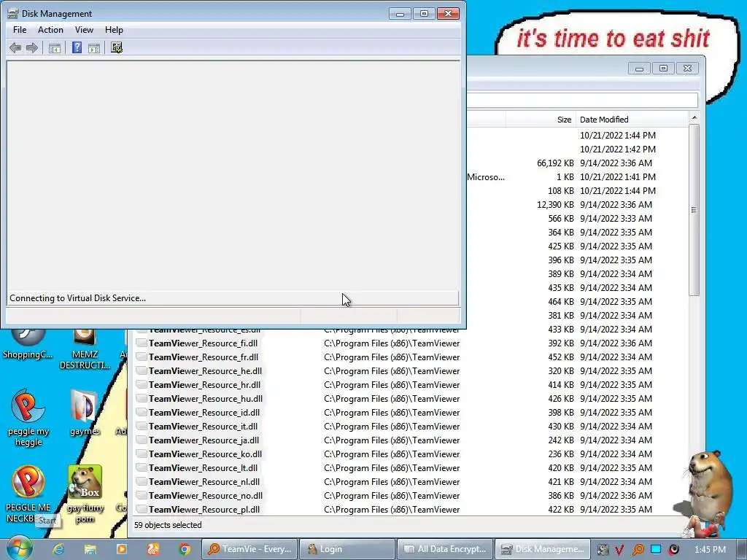Click the Forward arrow in Disk Management toolbar

point(32,47)
